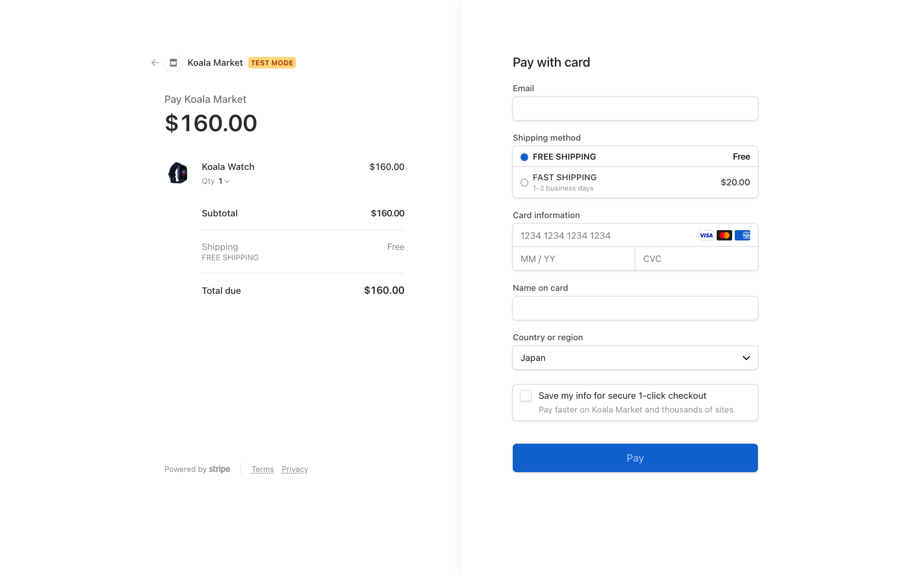Select the FREE SHIPPING radio option

point(524,157)
